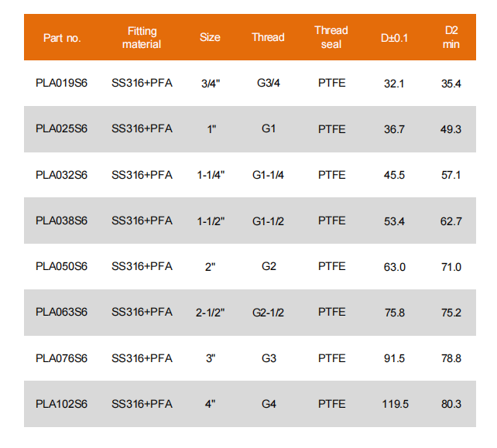Click part number PLA019S6
The image size is (497, 448).
62,83
